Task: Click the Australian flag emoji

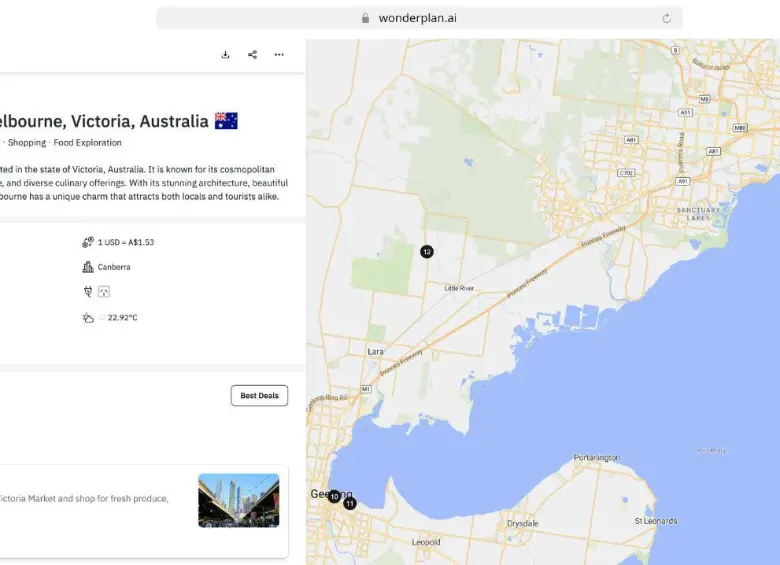Action: click(226, 121)
